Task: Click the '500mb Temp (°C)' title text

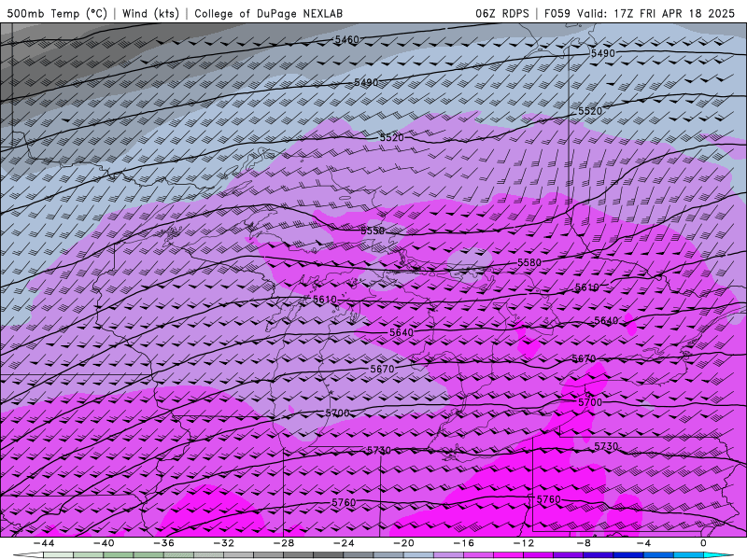Action: click(x=57, y=13)
